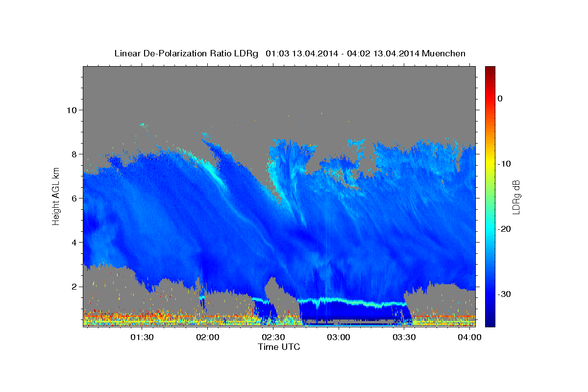Viewport: 588px width, 392px height.
Task: Click the '-10' colorbar tick label
Action: click(505, 164)
